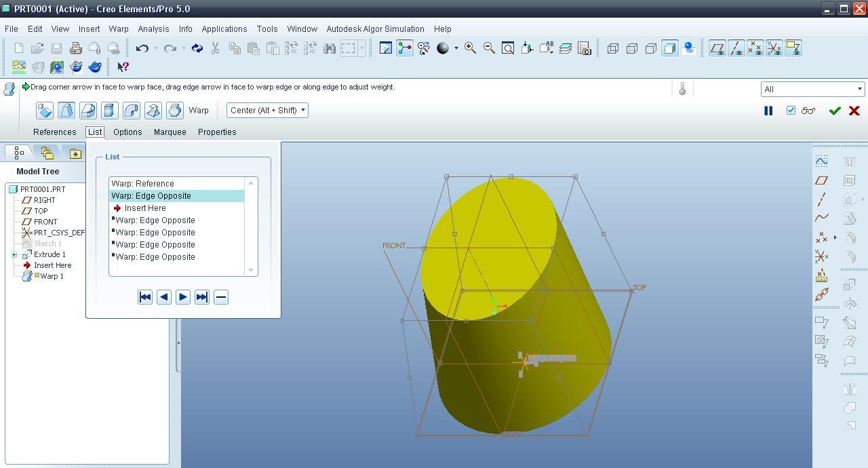Open the Properties slide-up tab

(217, 132)
